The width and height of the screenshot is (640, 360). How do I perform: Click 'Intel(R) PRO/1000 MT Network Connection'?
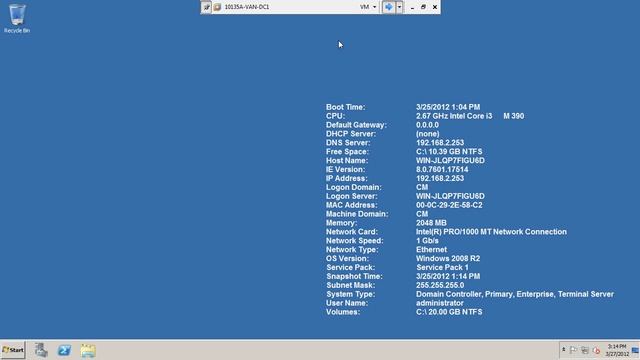pos(491,232)
